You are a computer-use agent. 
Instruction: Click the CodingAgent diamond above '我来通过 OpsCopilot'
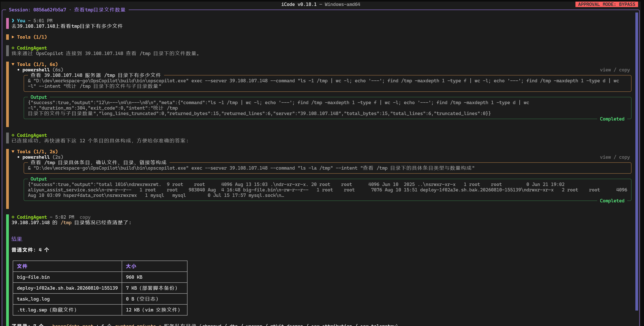point(13,48)
